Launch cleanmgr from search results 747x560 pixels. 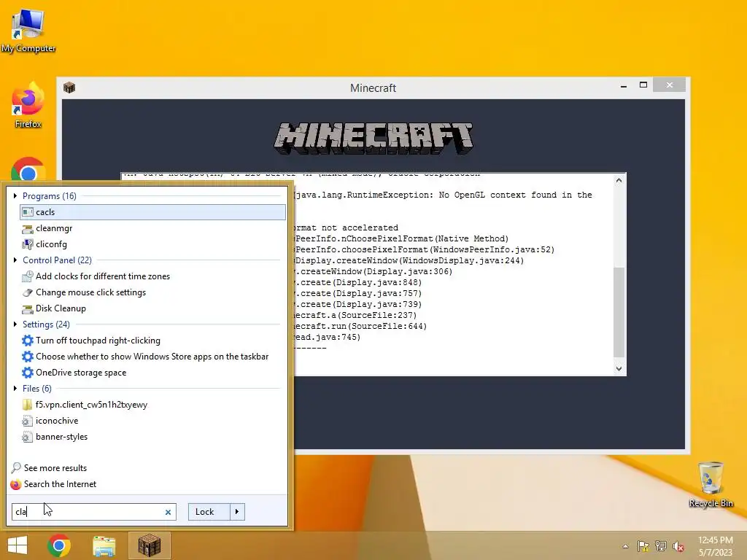(x=153, y=228)
